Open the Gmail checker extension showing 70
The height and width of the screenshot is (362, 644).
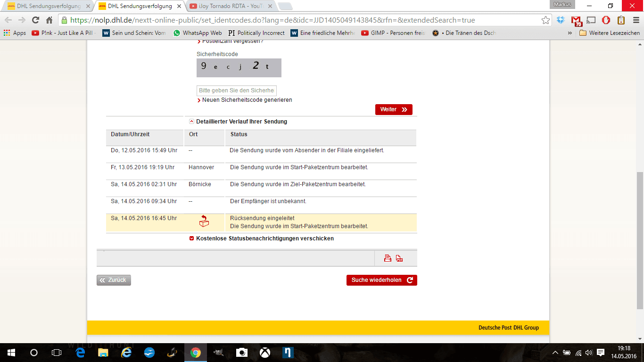click(576, 21)
